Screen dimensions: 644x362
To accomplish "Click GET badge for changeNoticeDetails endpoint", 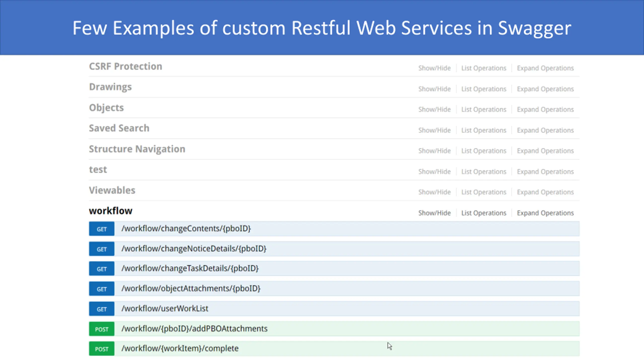I will [102, 249].
